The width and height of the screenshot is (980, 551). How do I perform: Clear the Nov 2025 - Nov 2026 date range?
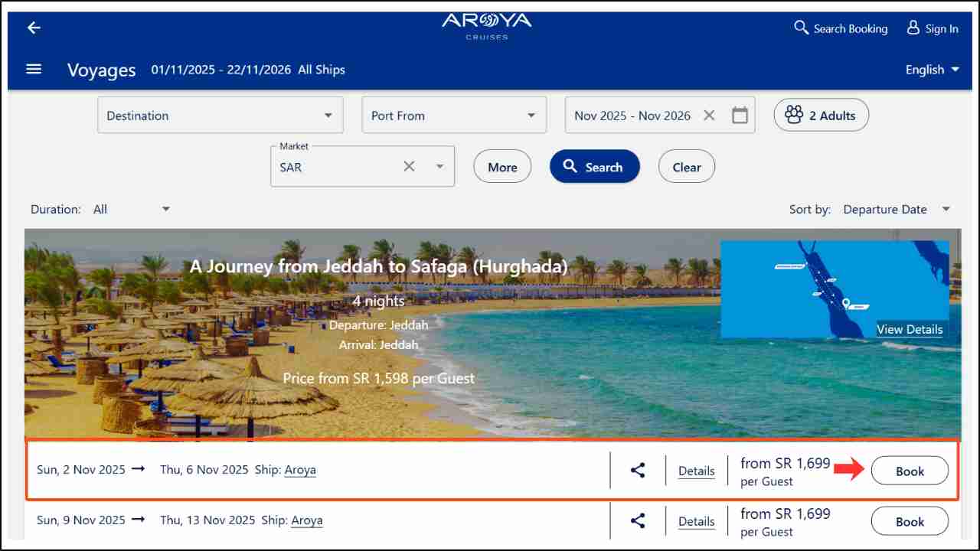[708, 115]
